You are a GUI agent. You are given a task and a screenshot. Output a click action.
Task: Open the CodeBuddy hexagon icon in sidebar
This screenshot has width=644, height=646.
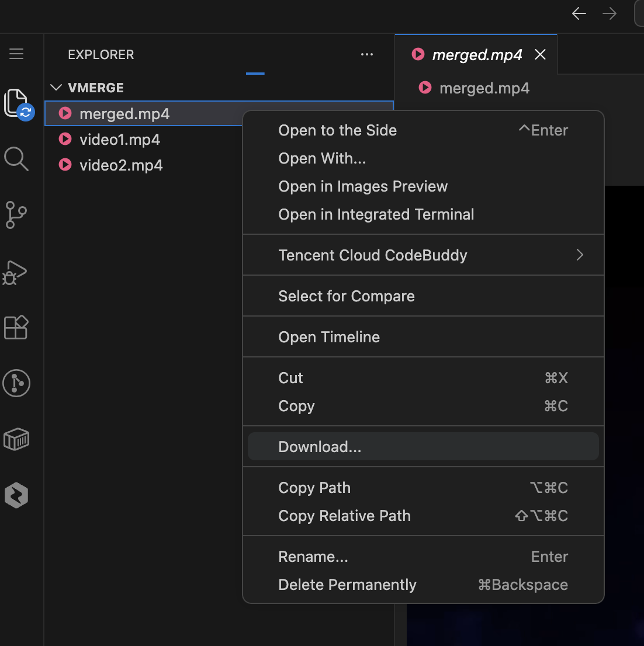[x=16, y=495]
